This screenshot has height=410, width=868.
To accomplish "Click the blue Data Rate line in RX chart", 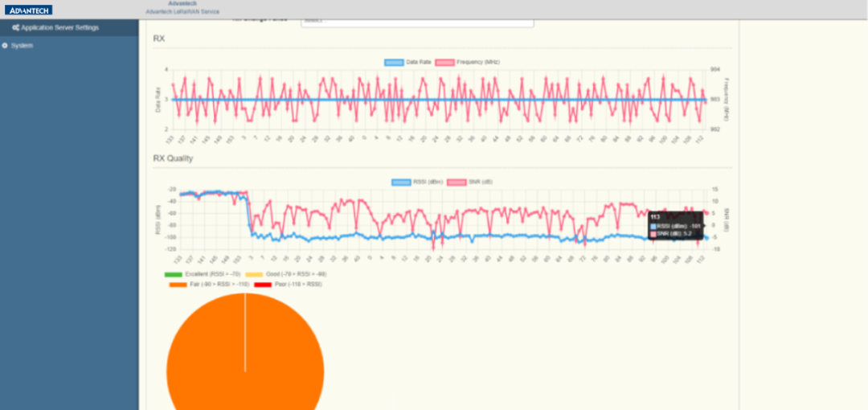I will pyautogui.click(x=439, y=100).
